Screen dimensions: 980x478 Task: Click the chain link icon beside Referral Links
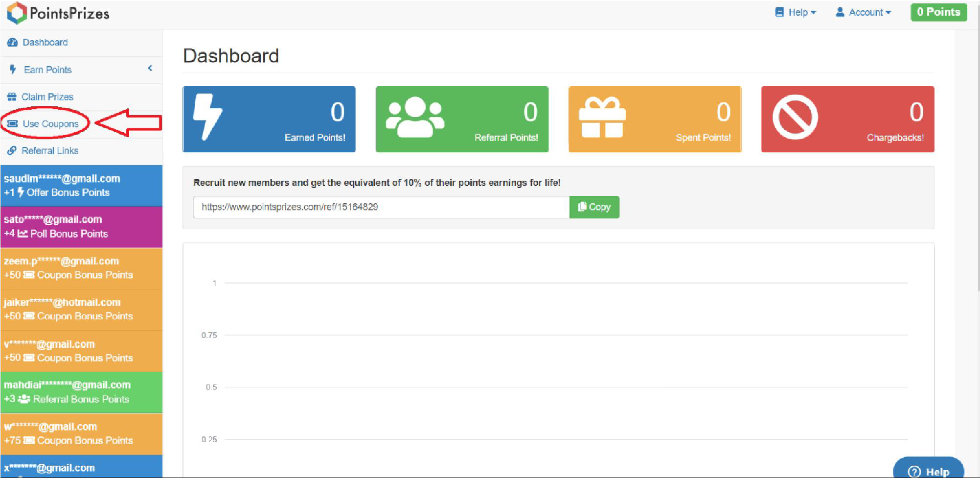pos(12,151)
